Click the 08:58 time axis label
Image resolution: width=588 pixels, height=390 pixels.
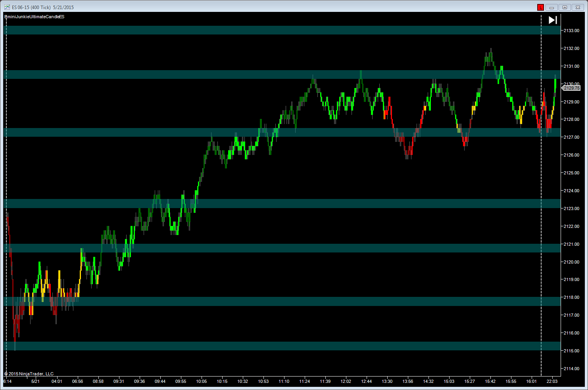[x=98, y=381]
